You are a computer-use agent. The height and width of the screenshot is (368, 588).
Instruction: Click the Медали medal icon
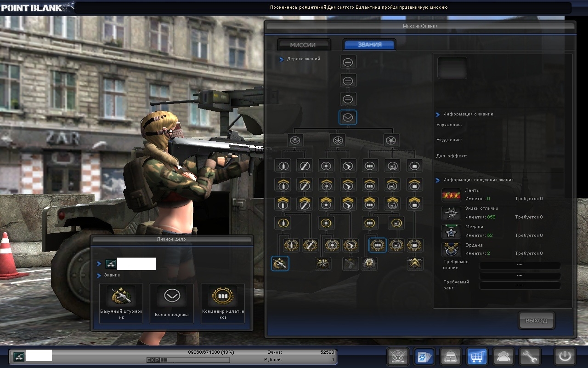[x=451, y=231]
